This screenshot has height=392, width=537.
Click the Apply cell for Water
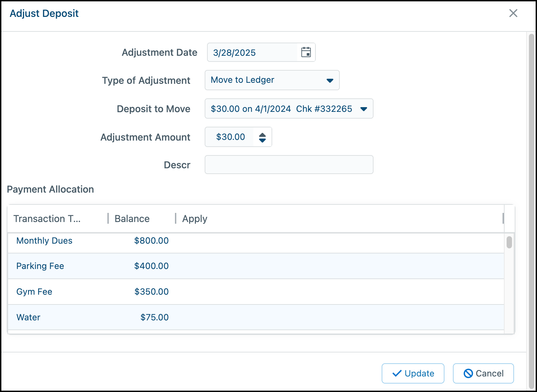[x=340, y=317]
